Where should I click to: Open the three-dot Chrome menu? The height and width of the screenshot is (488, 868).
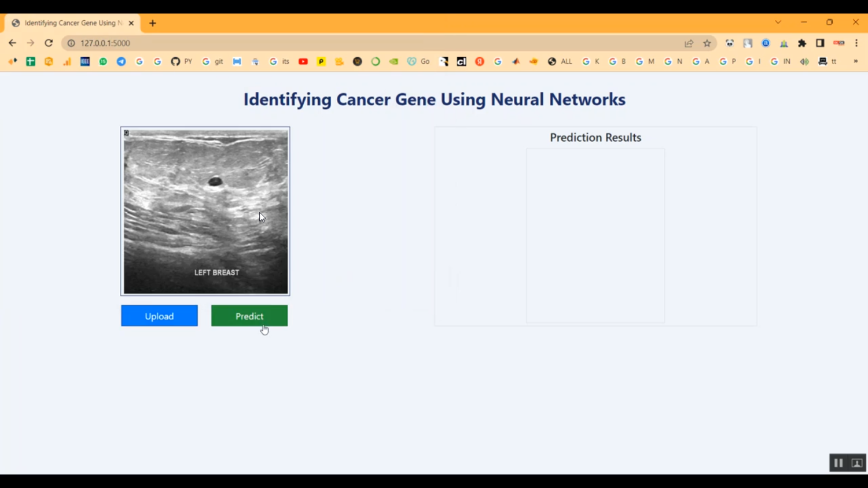(856, 43)
